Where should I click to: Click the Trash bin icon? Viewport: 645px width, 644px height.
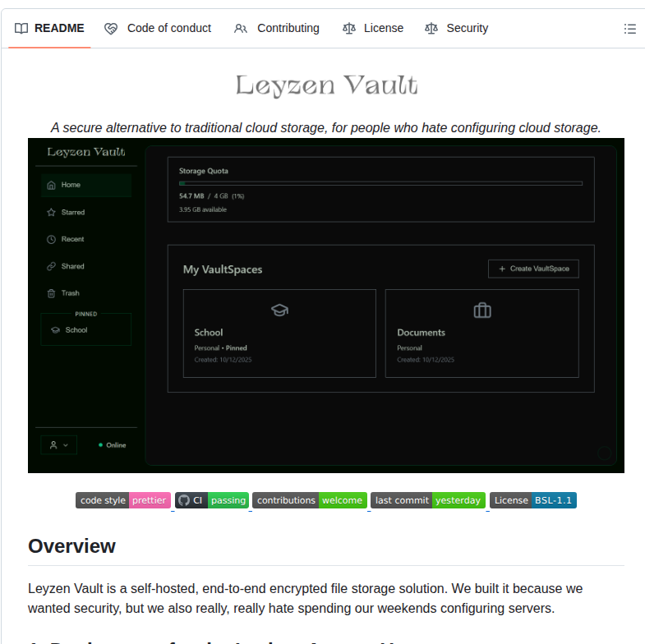[x=51, y=293]
